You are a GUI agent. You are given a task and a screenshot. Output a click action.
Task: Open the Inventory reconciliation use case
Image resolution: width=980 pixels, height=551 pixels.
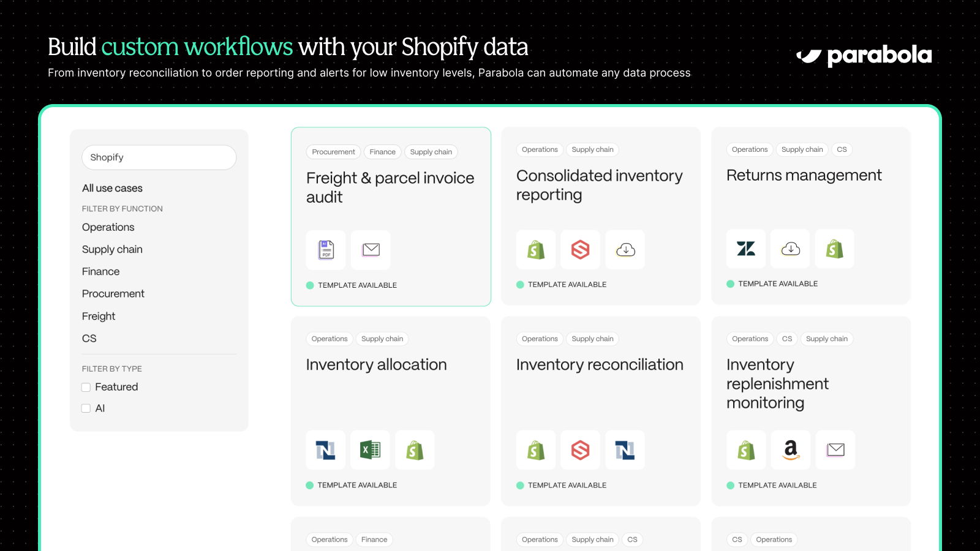pyautogui.click(x=600, y=364)
